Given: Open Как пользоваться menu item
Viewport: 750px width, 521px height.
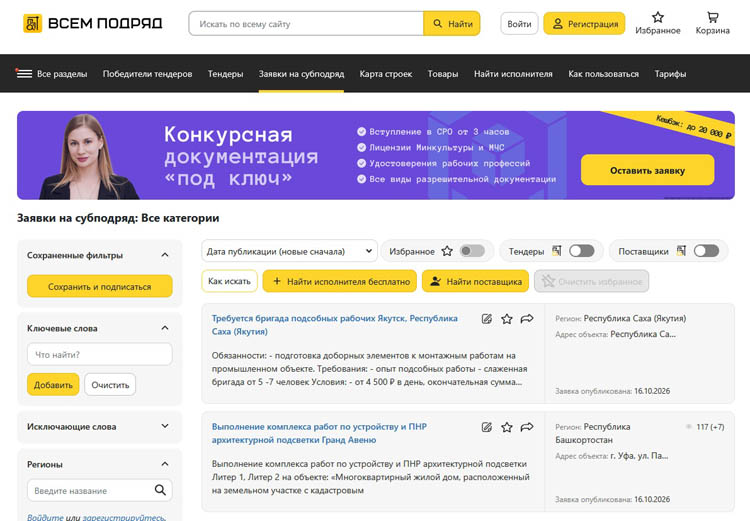Looking at the screenshot, I should coord(604,74).
